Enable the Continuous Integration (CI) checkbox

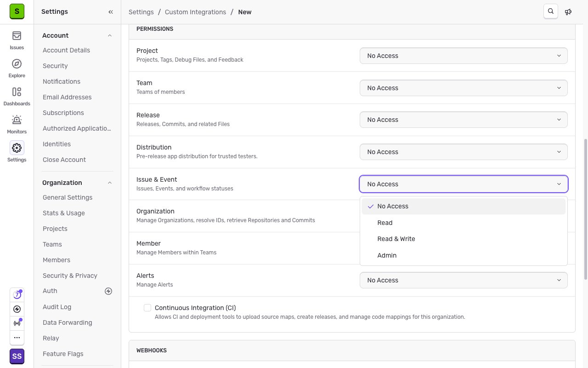pos(147,308)
